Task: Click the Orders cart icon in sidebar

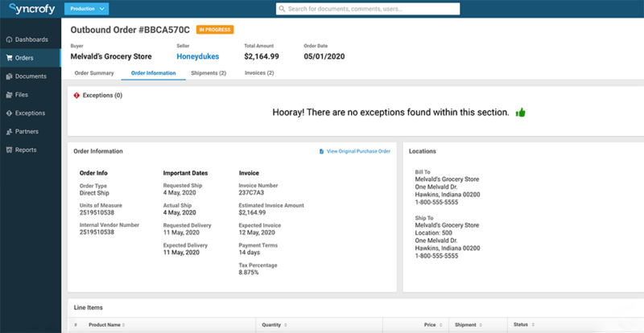Action: (x=9, y=58)
